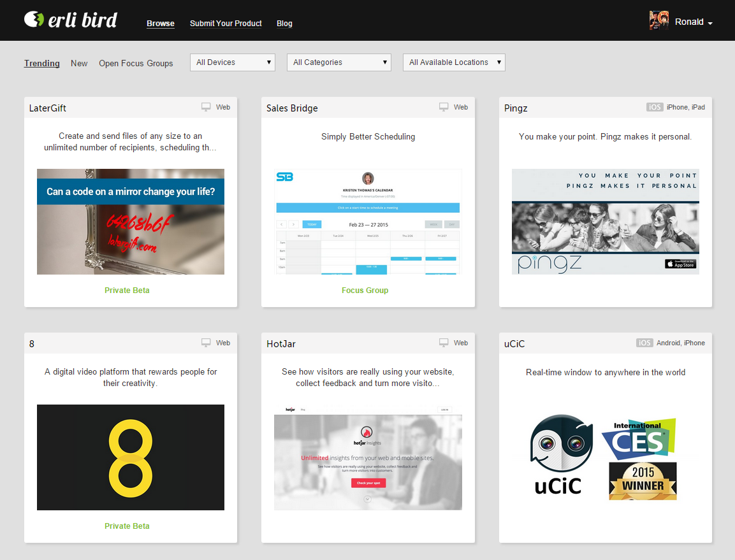Screen dimensions: 735x560
Task: Click the Focus Group link under Sales Bridge
Action: click(x=365, y=290)
